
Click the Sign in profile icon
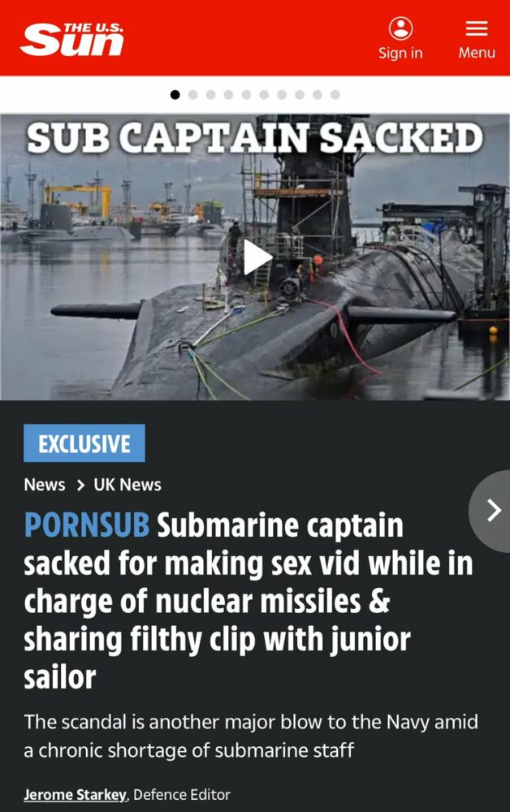coord(400,28)
